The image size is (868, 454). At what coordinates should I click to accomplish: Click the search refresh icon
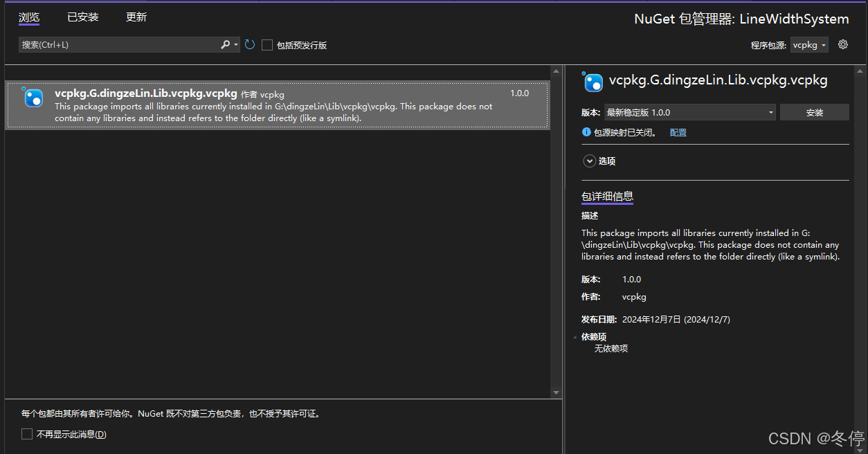pyautogui.click(x=249, y=44)
